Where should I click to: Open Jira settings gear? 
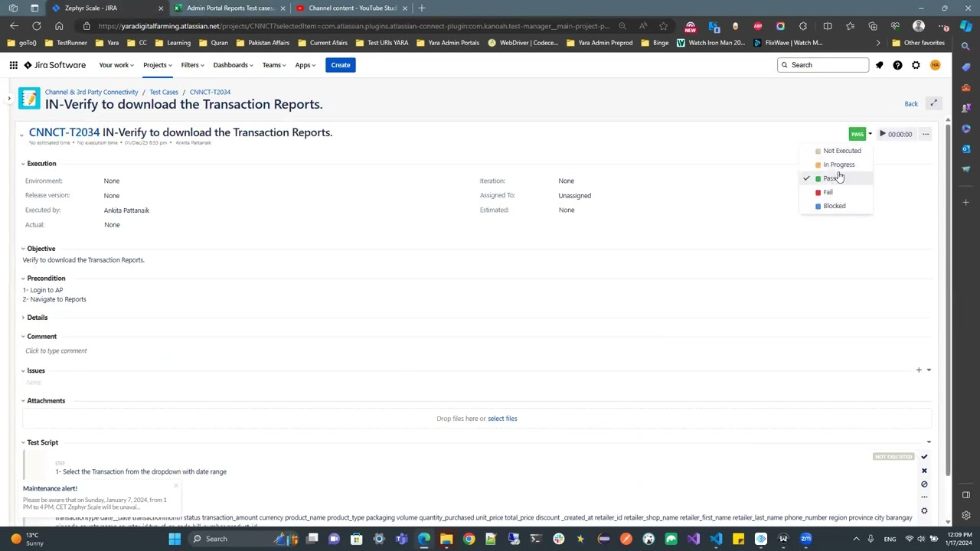916,65
